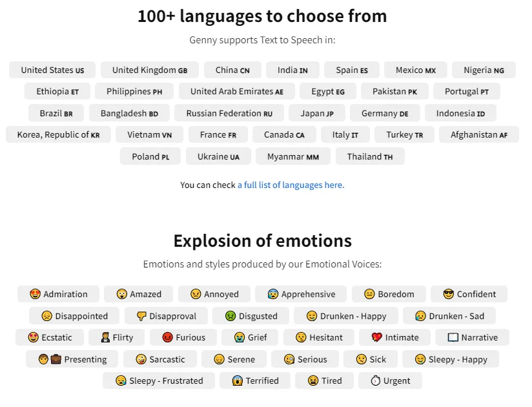Select the Flirty emotion icon

(116, 337)
